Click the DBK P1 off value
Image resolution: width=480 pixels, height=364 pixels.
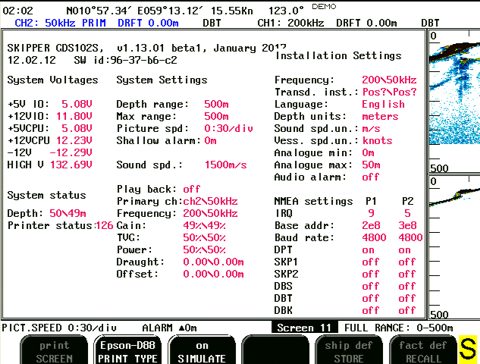coord(371,310)
